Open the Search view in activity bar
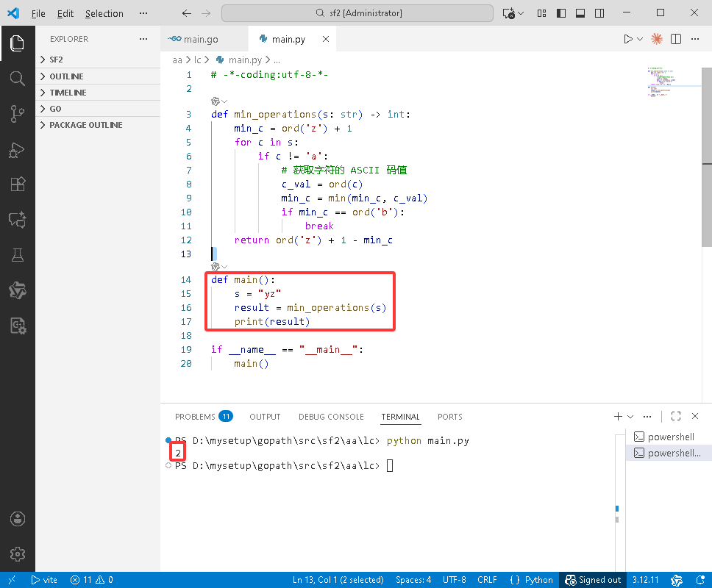The width and height of the screenshot is (712, 588). pos(17,79)
